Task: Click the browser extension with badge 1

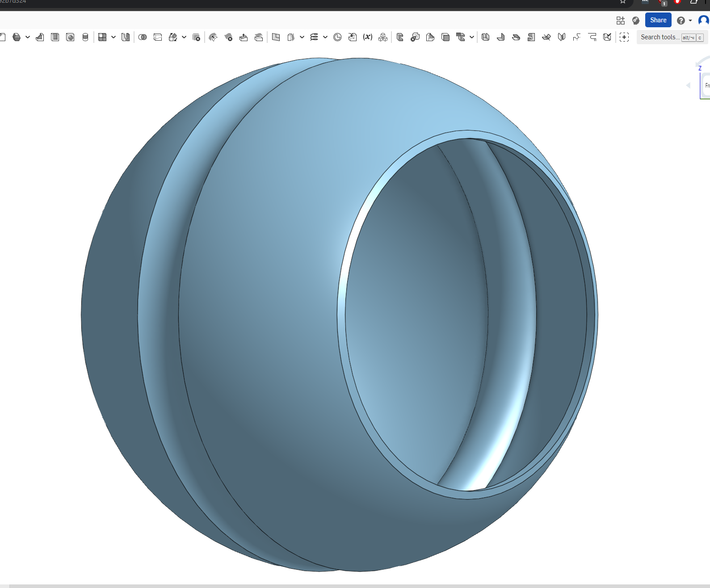Action: (x=663, y=2)
